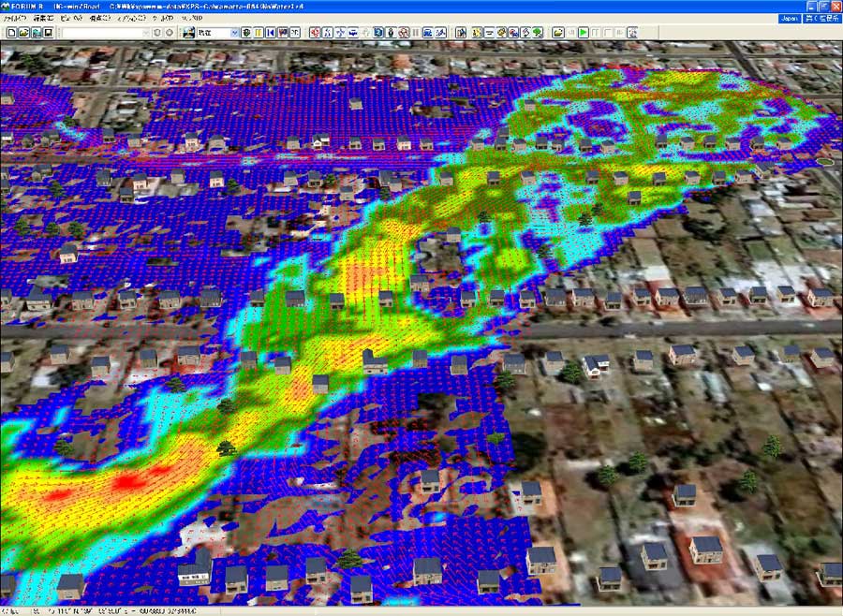Click the red peak-flow hotspot on flood map
Screen dimensions: 843x616
[x=127, y=482]
